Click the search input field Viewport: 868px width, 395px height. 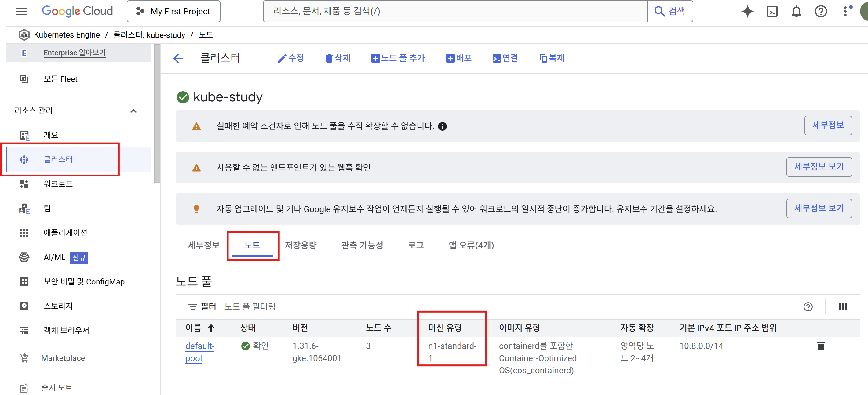coord(455,12)
